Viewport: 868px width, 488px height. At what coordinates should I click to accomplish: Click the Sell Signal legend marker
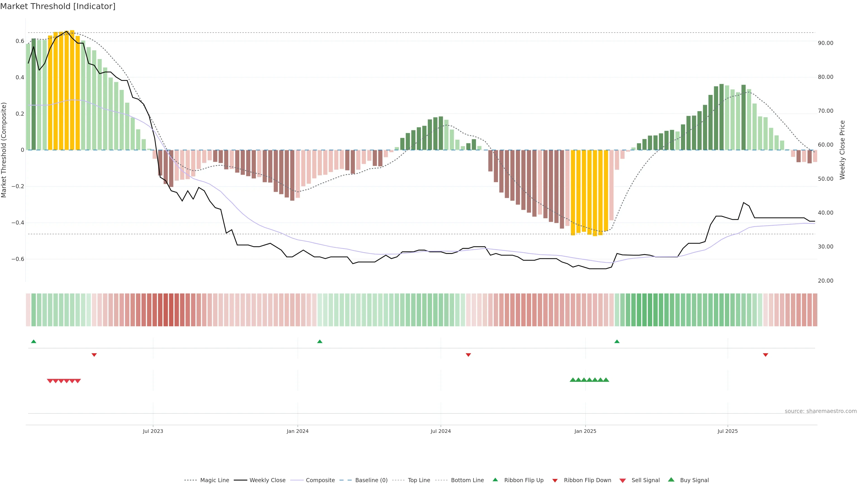(x=622, y=481)
